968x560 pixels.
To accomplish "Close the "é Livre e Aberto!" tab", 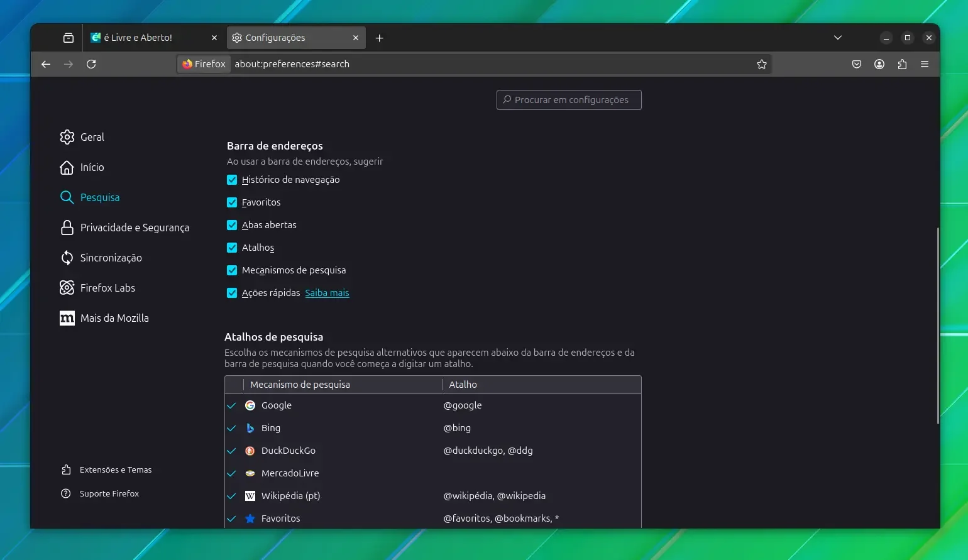I will pyautogui.click(x=214, y=38).
